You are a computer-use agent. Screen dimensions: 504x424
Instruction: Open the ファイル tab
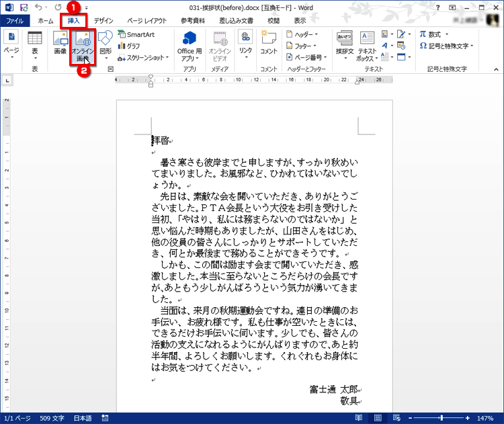15,21
